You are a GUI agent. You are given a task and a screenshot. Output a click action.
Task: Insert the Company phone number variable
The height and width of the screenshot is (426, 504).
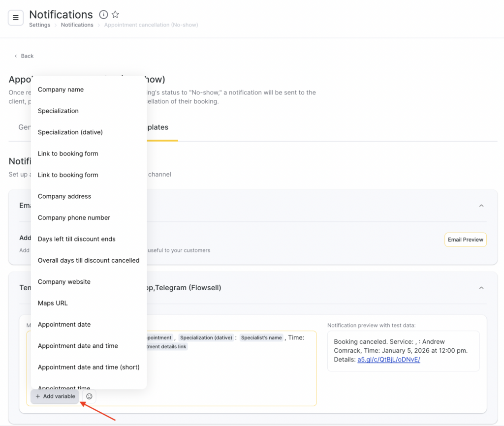click(74, 217)
